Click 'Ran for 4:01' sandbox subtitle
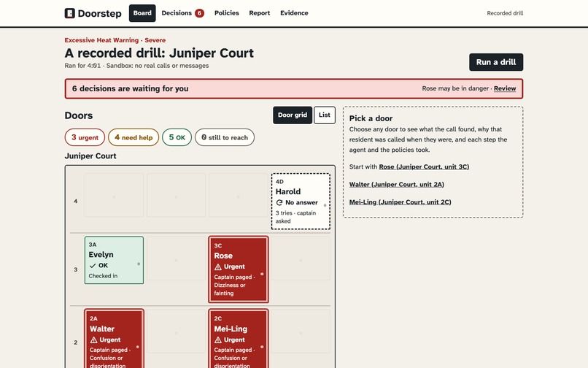 click(x=136, y=66)
